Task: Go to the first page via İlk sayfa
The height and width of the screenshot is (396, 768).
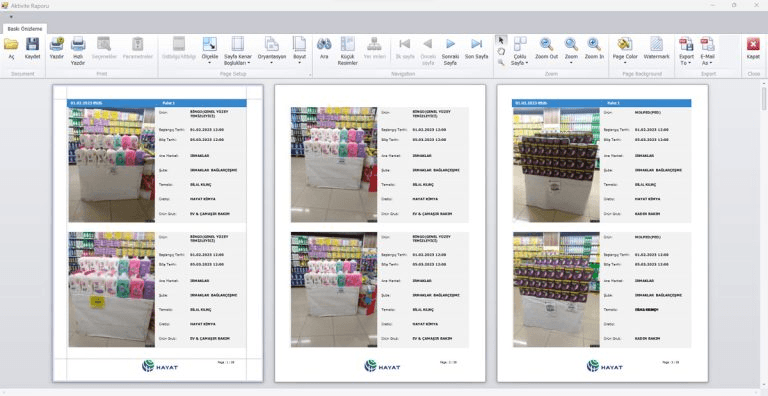Action: 405,49
